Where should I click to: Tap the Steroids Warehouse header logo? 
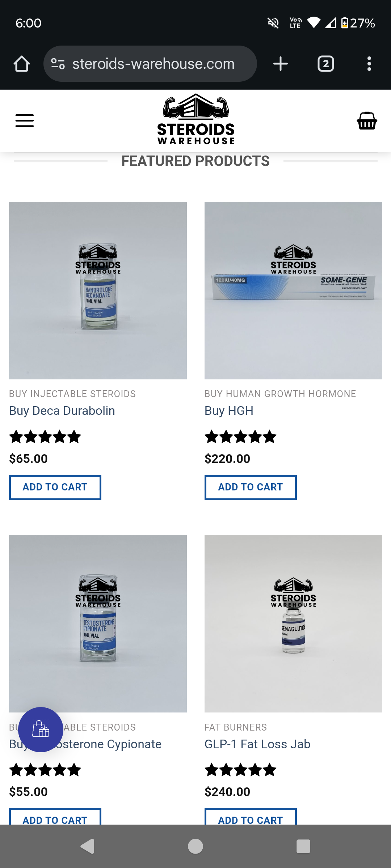196,119
